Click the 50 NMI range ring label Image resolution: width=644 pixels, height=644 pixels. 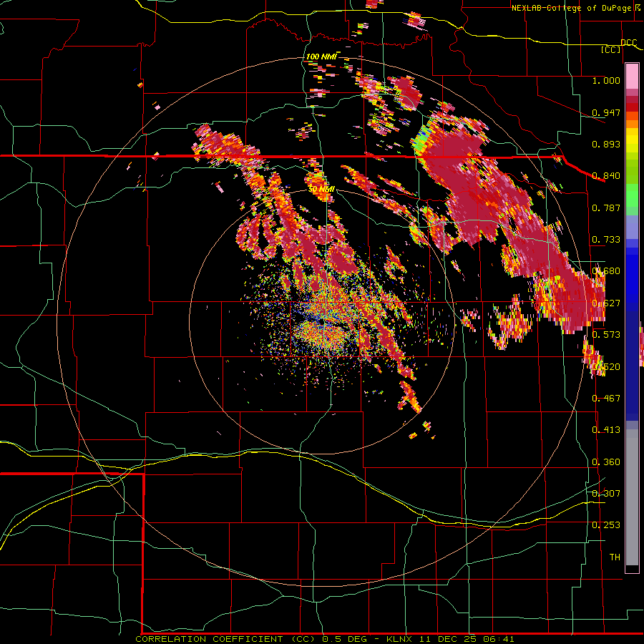click(321, 189)
